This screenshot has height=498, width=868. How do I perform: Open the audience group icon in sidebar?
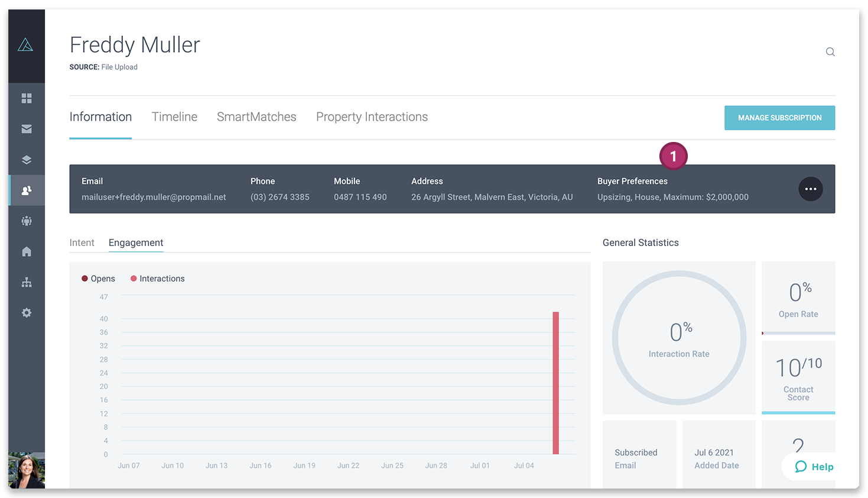(x=27, y=221)
